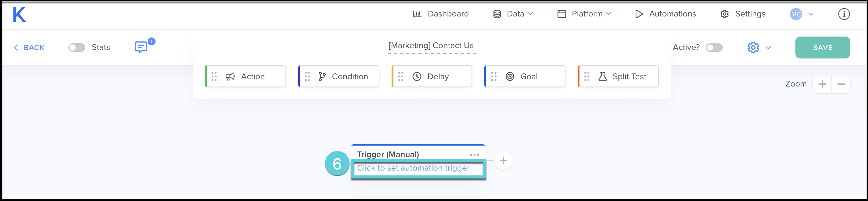Toggle the Stats switch

pyautogui.click(x=77, y=48)
